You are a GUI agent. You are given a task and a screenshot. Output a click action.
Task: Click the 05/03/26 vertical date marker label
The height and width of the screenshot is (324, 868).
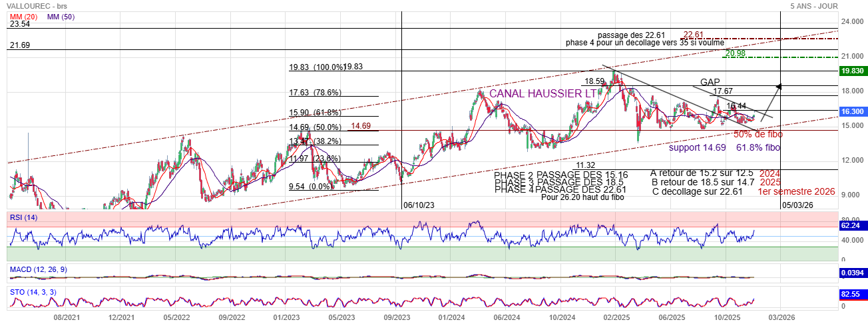(797, 205)
